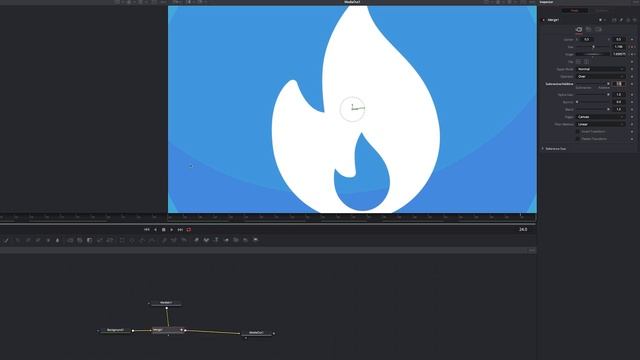
Task: Add a Rectangle mask from the toolbar
Action: click(x=122, y=240)
